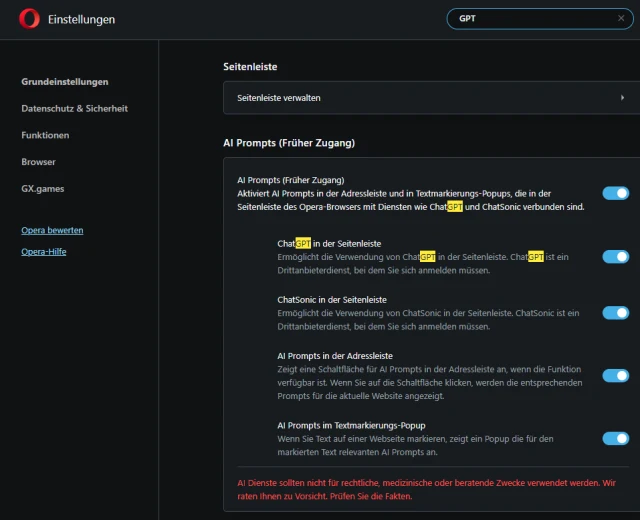The width and height of the screenshot is (640, 520).
Task: Turn off ChatSonic in der Seitenleiste
Action: pos(615,313)
